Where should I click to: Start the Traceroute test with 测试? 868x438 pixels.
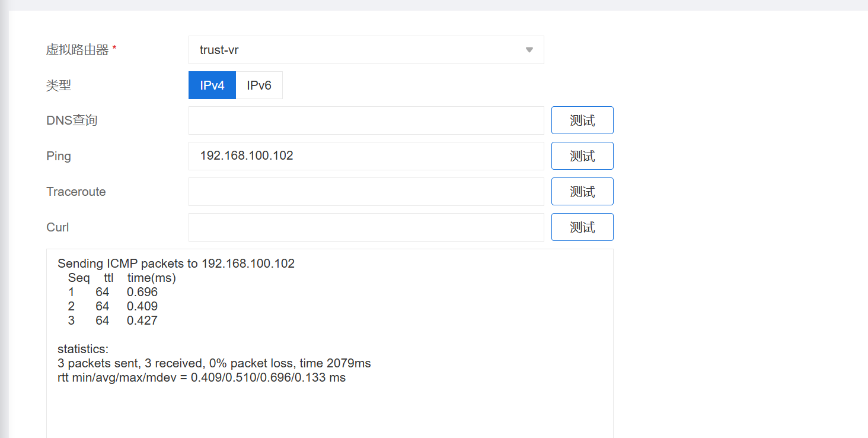(582, 192)
